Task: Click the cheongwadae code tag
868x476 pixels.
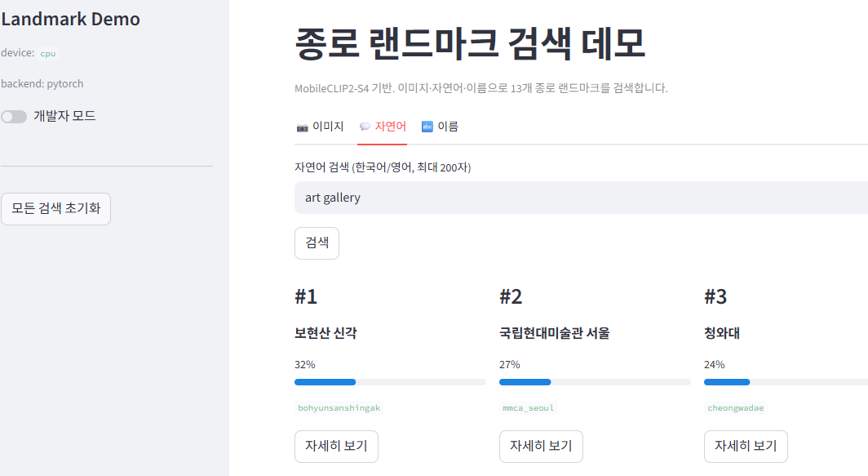Action: pos(735,408)
